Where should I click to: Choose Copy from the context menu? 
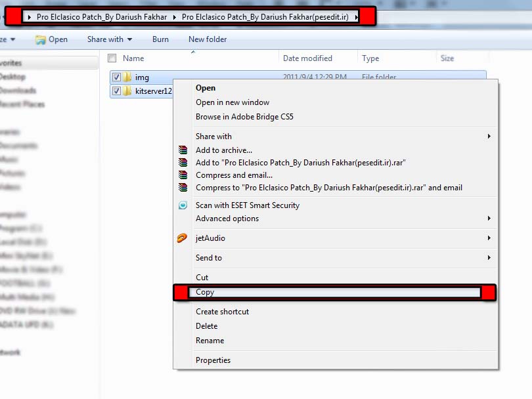point(205,293)
